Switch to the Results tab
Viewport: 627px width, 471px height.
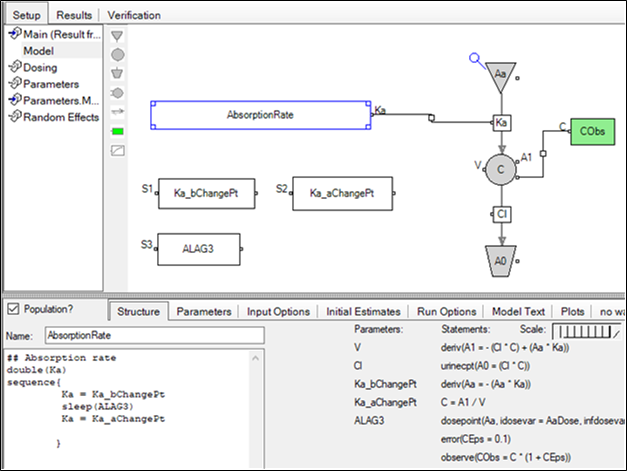73,16
